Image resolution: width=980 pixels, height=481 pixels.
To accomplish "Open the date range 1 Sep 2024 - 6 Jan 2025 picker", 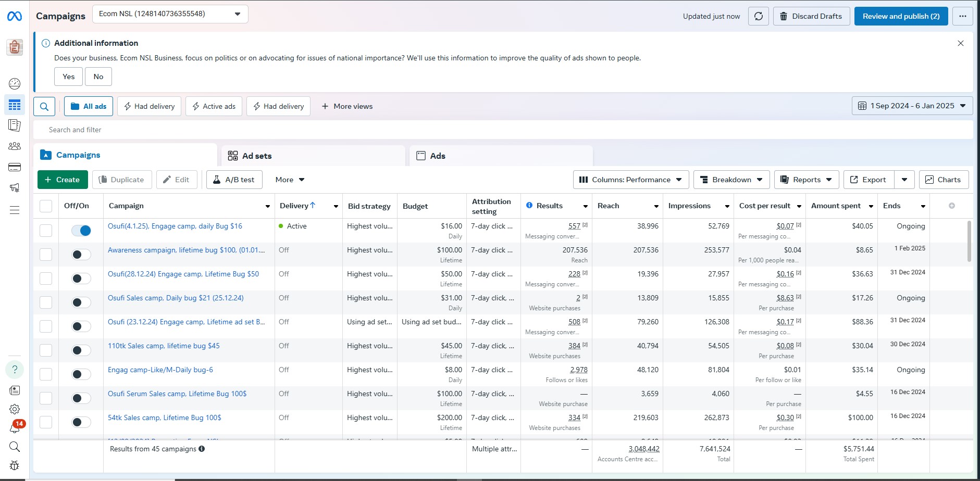I will tap(912, 106).
